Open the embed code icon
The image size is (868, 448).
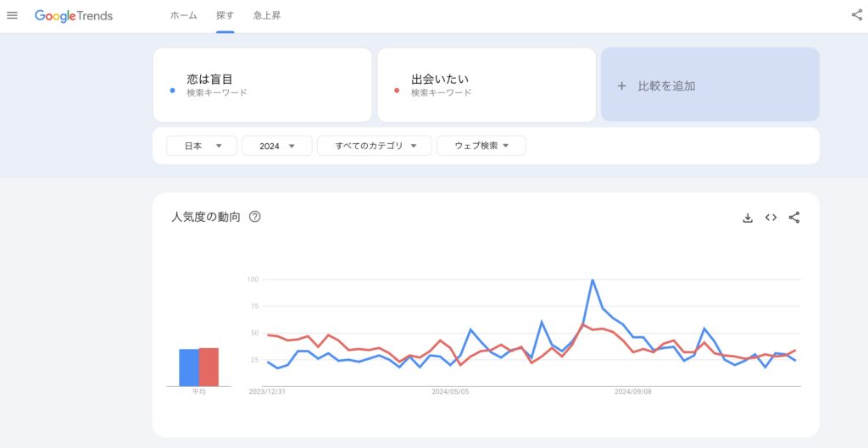tap(771, 218)
